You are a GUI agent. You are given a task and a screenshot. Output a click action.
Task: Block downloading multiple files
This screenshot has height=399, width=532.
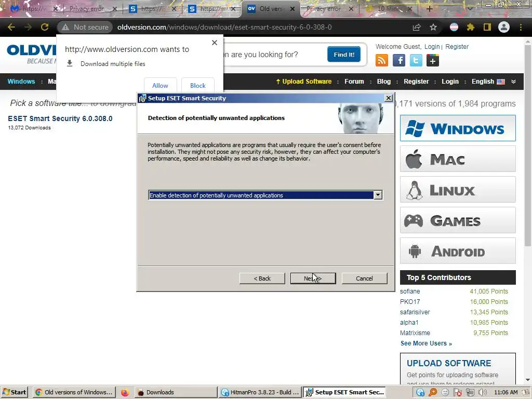point(198,85)
